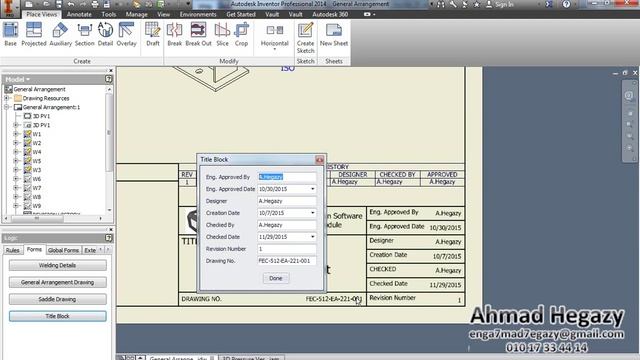Click the Done button
Image resolution: width=640 pixels, height=360 pixels.
[276, 278]
